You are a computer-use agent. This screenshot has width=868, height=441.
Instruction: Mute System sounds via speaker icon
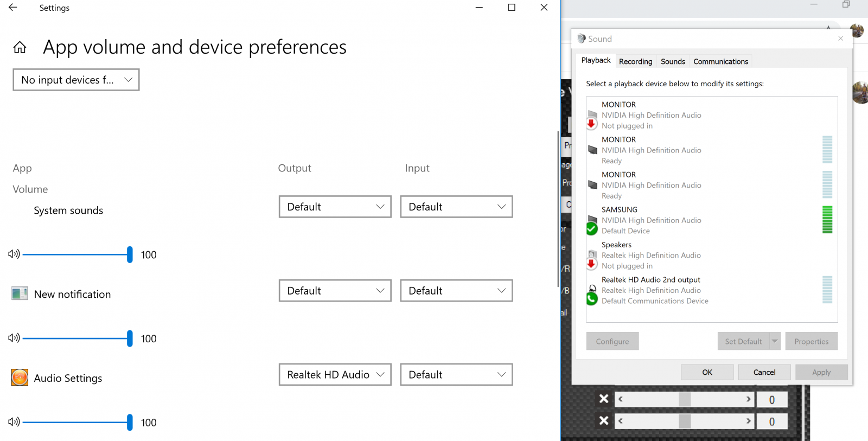[x=14, y=254]
